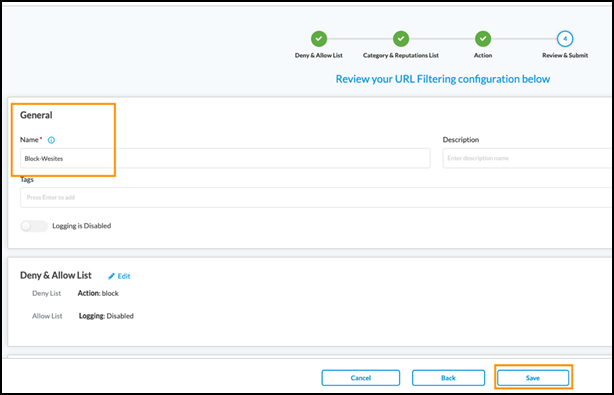Viewport: 614px width, 395px height.
Task: Click the Allow List row label
Action: click(x=47, y=316)
